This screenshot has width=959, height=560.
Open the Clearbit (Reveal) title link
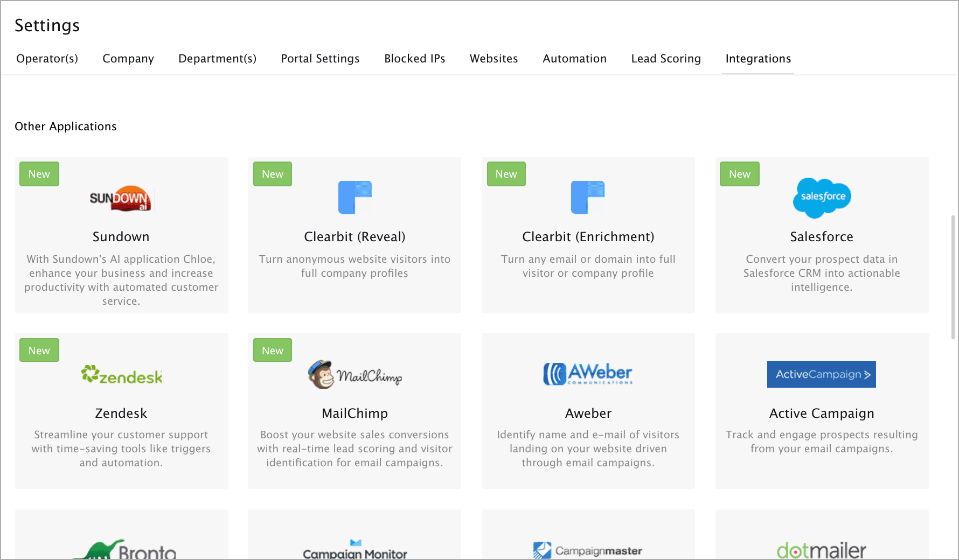point(355,237)
